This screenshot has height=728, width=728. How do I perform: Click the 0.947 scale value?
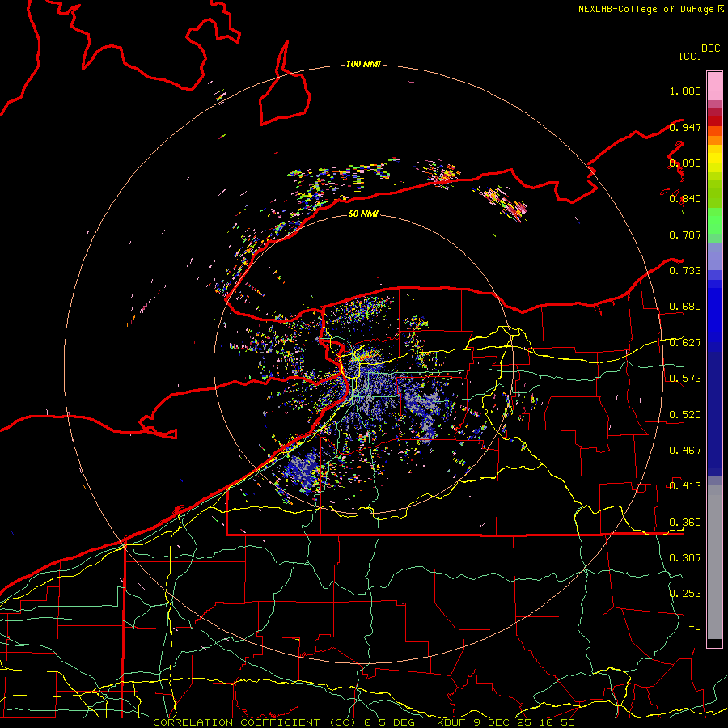685,127
